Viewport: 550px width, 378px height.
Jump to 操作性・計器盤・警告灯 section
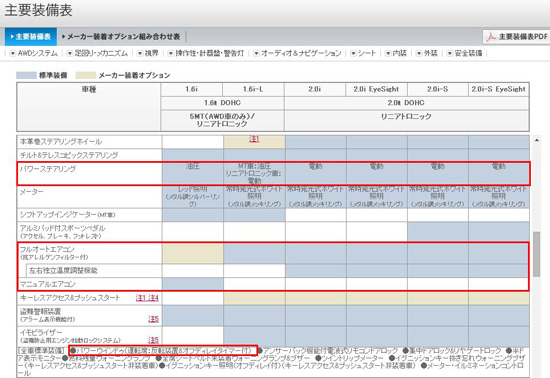pos(206,53)
